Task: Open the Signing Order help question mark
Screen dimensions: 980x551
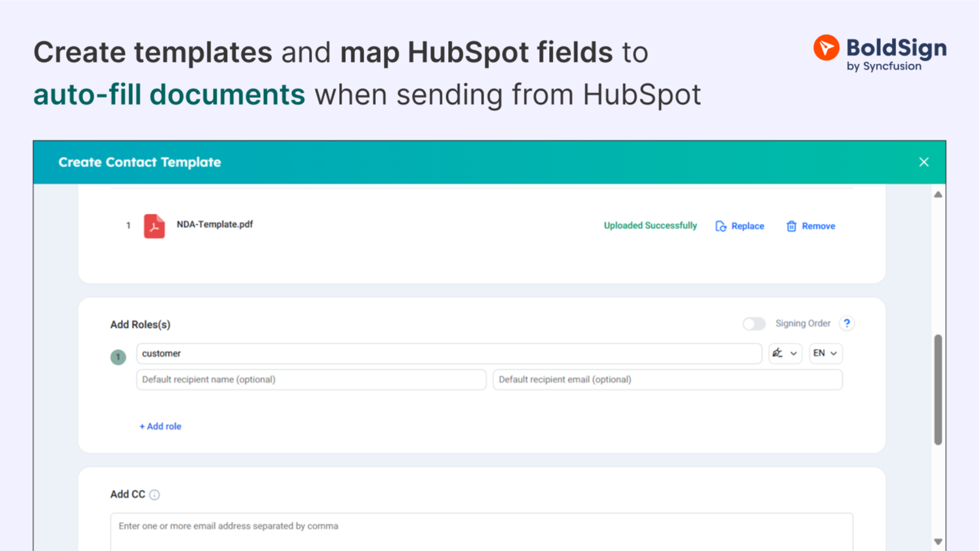Action: point(847,323)
